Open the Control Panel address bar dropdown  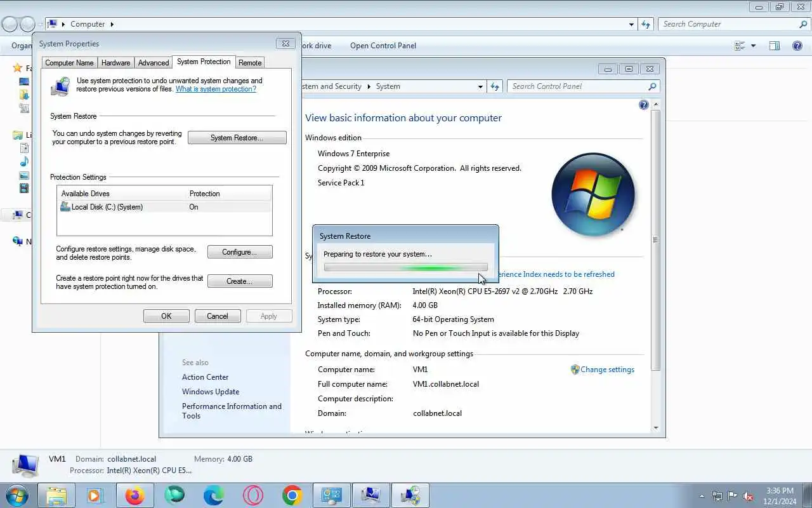(x=480, y=86)
